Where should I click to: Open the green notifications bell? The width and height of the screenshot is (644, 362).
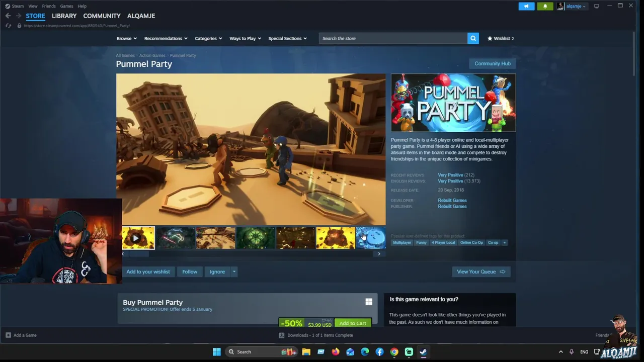[x=545, y=6]
